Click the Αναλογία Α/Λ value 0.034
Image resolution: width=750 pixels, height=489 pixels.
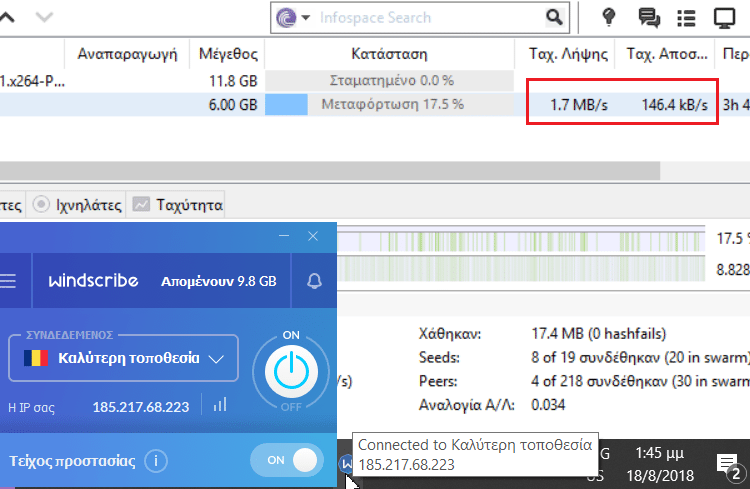548,405
